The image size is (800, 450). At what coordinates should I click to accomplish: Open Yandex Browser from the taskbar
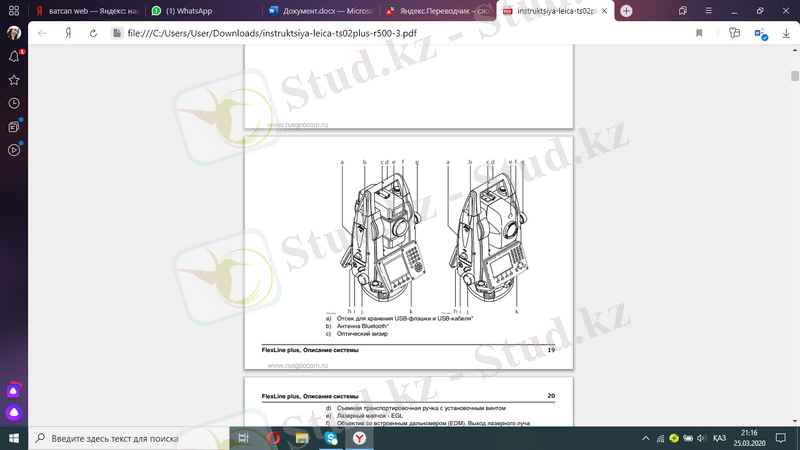pos(360,438)
